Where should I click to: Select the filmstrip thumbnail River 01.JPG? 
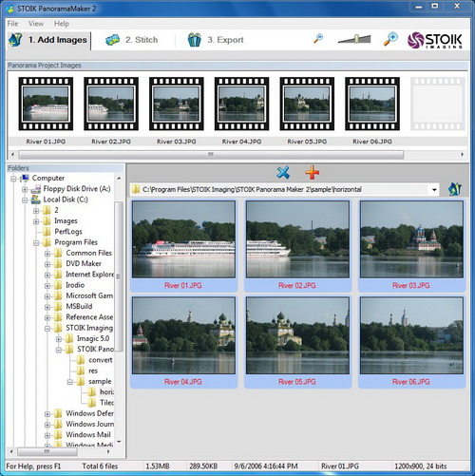tap(46, 104)
